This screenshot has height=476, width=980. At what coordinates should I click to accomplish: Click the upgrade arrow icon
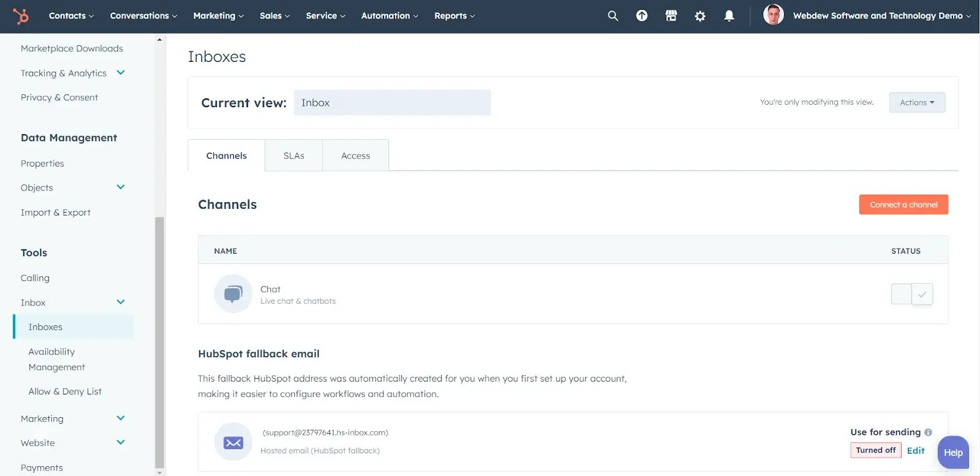(641, 16)
